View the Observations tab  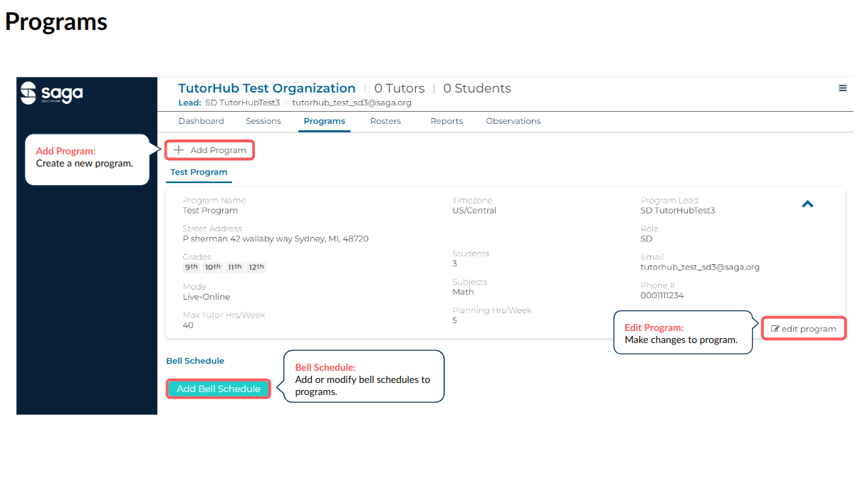coord(513,121)
